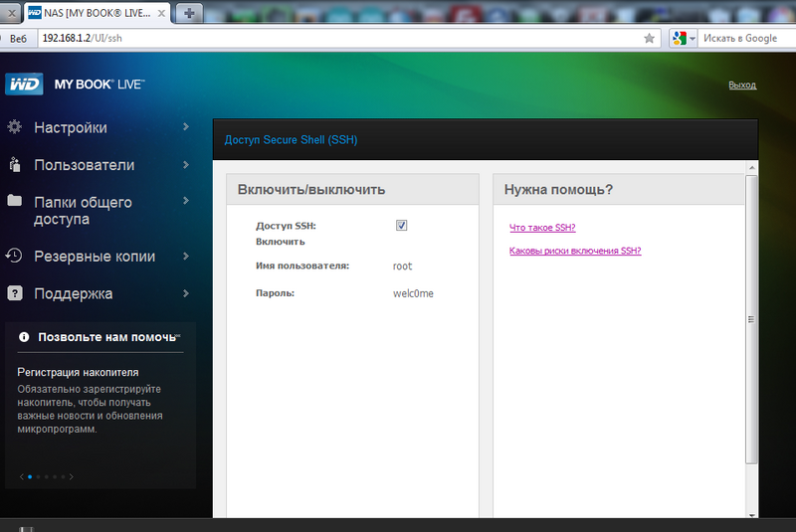This screenshot has height=532, width=796.
Task: Click the scrollbar down arrow
Action: (752, 515)
